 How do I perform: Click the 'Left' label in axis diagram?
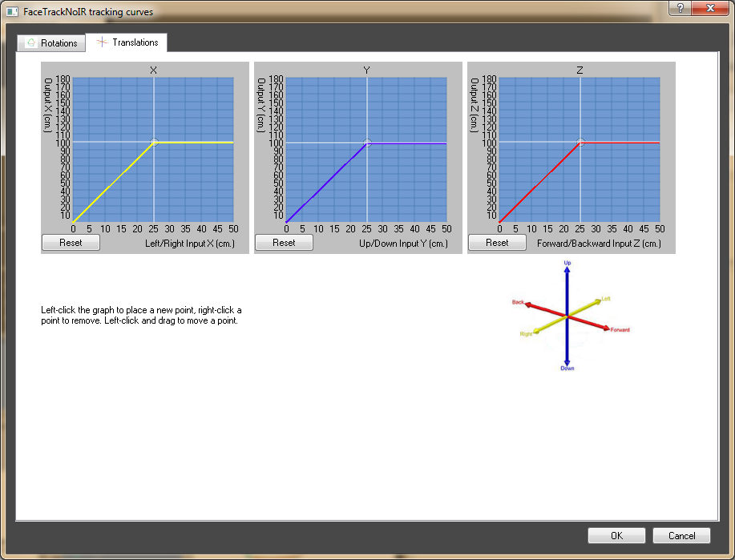click(x=606, y=299)
